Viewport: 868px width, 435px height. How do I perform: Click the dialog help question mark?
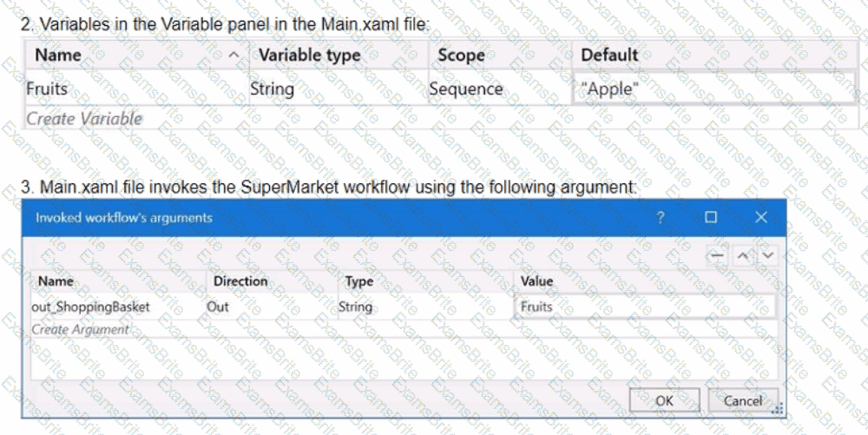click(x=661, y=217)
